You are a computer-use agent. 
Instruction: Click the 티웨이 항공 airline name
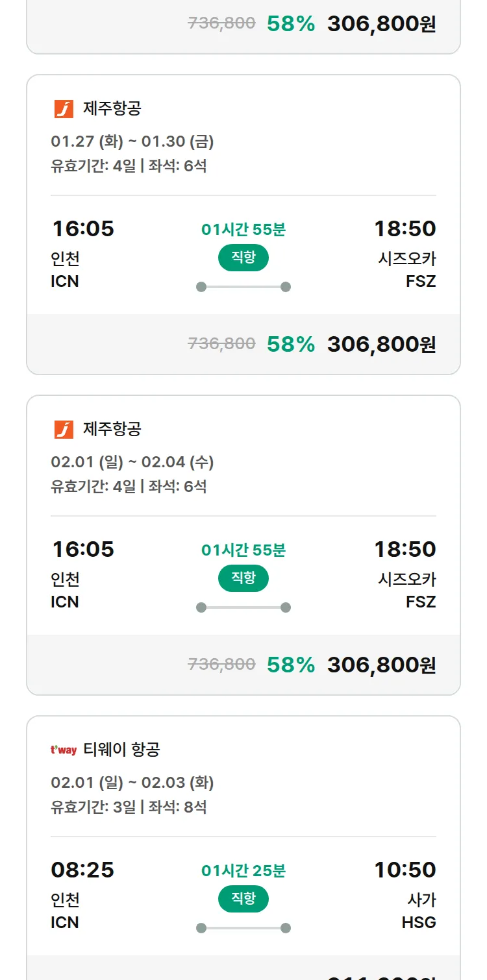click(121, 750)
